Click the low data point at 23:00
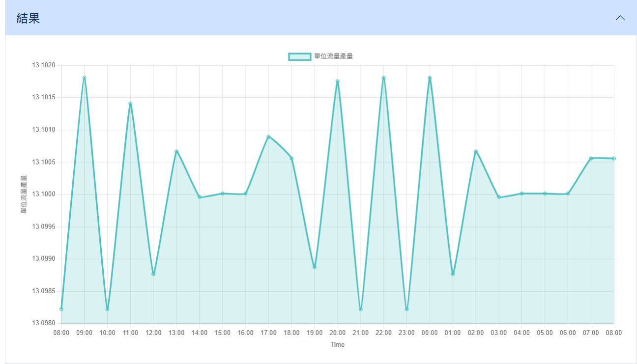This screenshot has height=364, width=637. (406, 309)
